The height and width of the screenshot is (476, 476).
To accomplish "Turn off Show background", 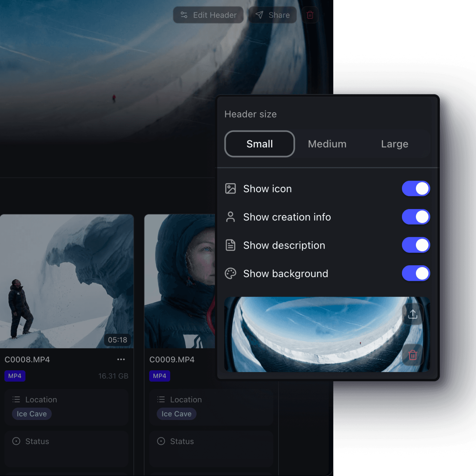I will [416, 274].
